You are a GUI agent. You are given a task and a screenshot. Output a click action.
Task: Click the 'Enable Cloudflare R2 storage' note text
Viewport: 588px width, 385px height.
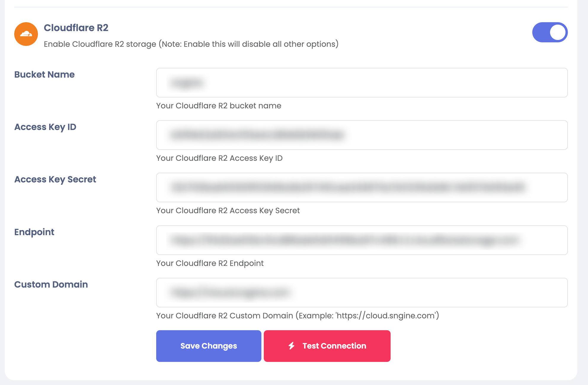(x=191, y=44)
